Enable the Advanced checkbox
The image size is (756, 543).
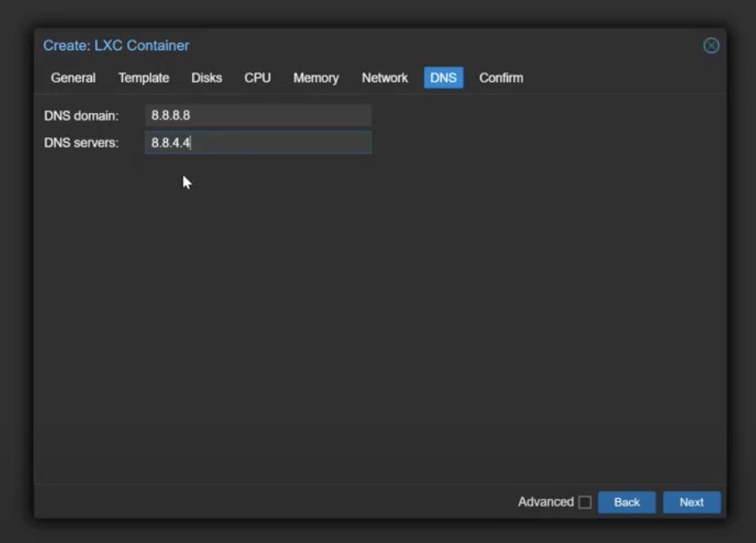coord(585,502)
